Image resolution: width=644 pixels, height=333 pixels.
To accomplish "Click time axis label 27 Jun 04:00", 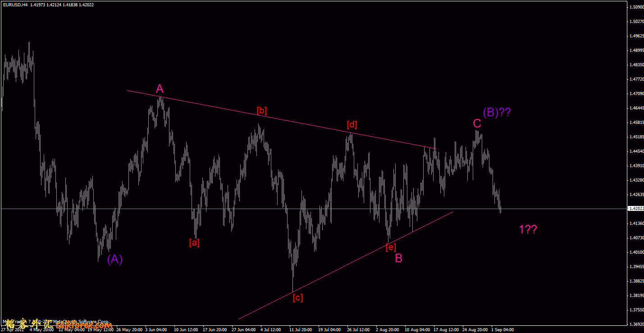I will (x=244, y=330).
